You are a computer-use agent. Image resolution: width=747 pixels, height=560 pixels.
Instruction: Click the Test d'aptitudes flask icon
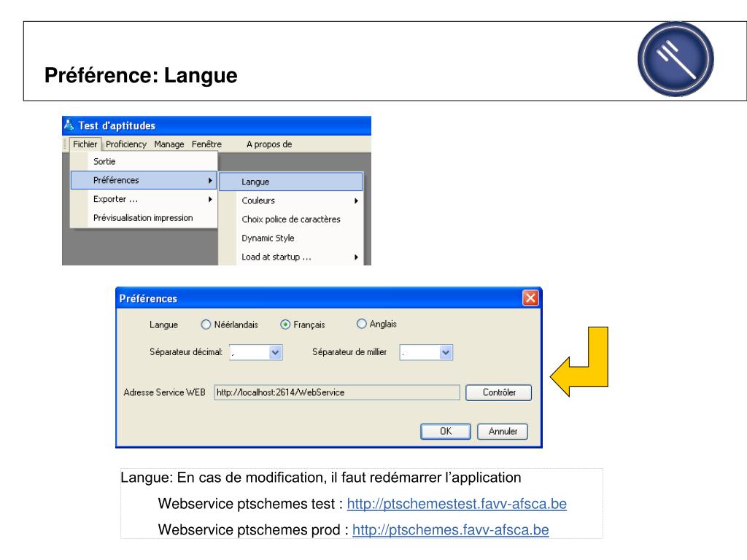[69, 125]
